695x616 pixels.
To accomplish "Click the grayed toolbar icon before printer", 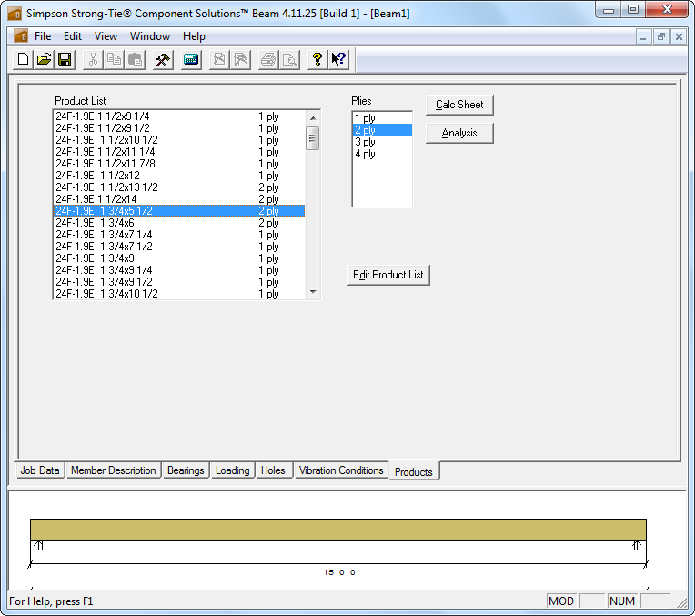I will coord(241,59).
